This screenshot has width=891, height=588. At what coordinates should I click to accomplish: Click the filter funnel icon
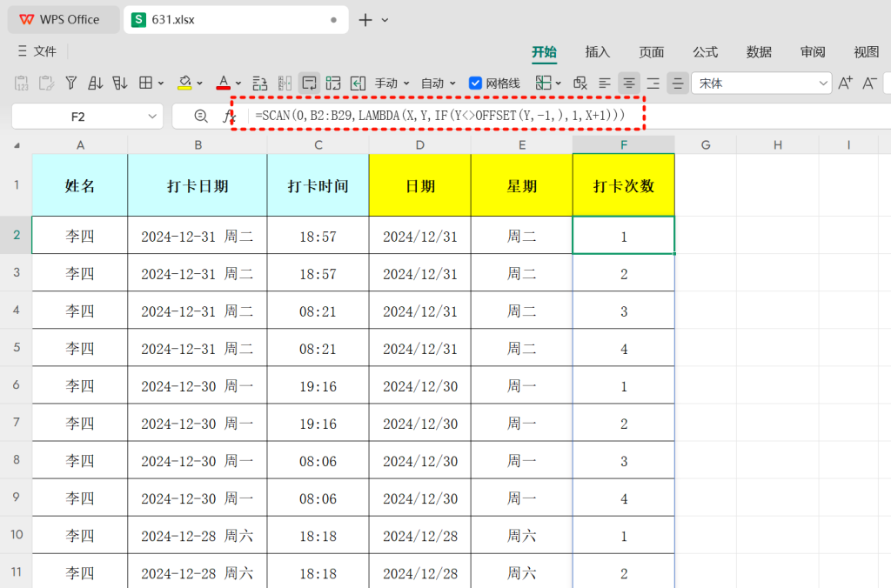click(71, 84)
